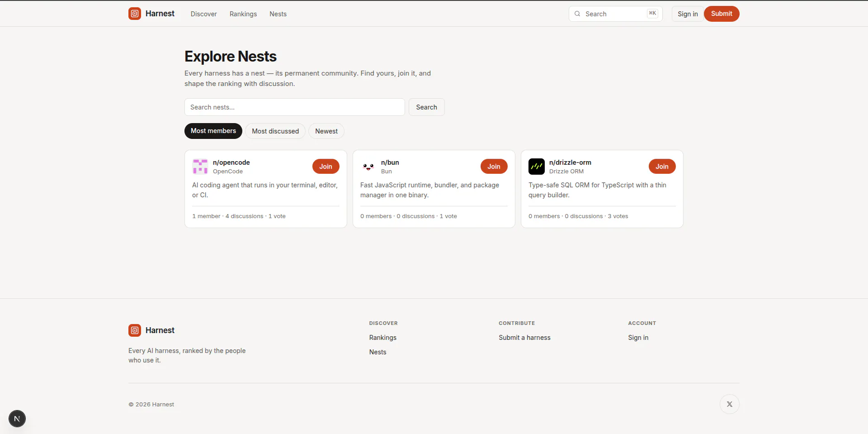
Task: Click the Bun description text
Action: [430, 190]
